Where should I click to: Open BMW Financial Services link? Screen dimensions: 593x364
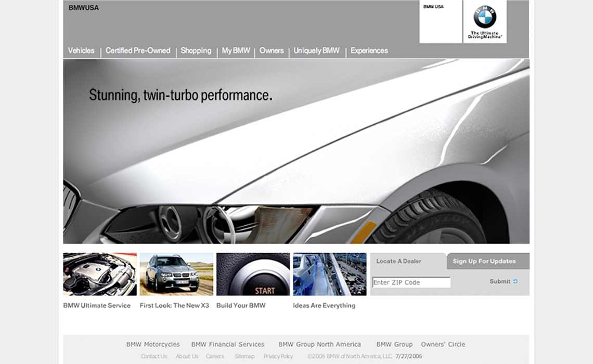click(228, 344)
